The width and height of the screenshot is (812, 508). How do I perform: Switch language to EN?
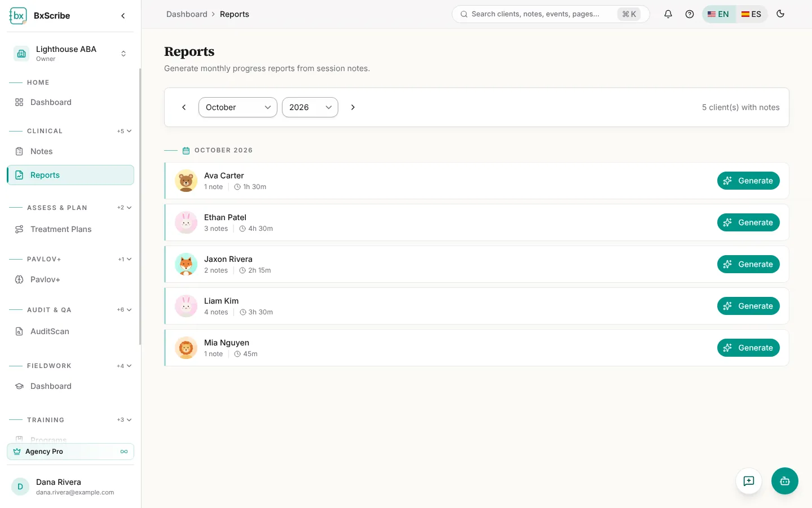click(718, 14)
